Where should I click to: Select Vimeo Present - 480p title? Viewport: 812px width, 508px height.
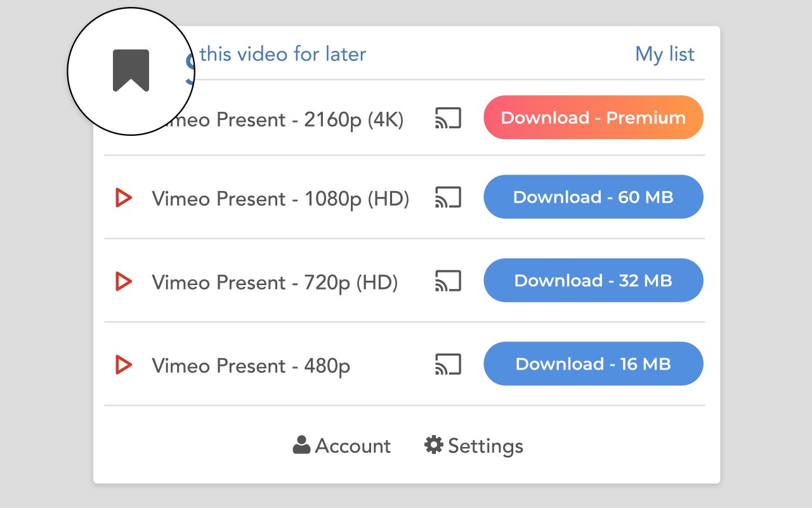click(x=251, y=366)
